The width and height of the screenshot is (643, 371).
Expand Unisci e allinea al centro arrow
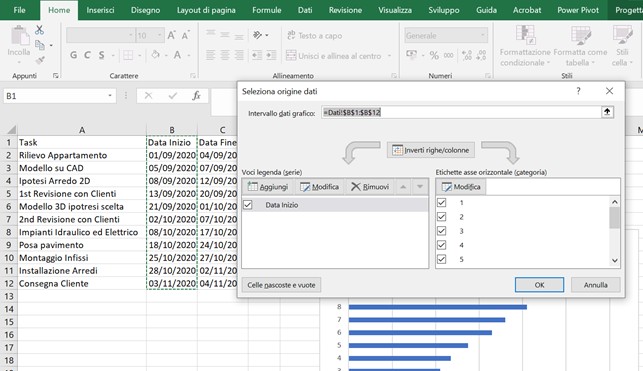tap(389, 55)
